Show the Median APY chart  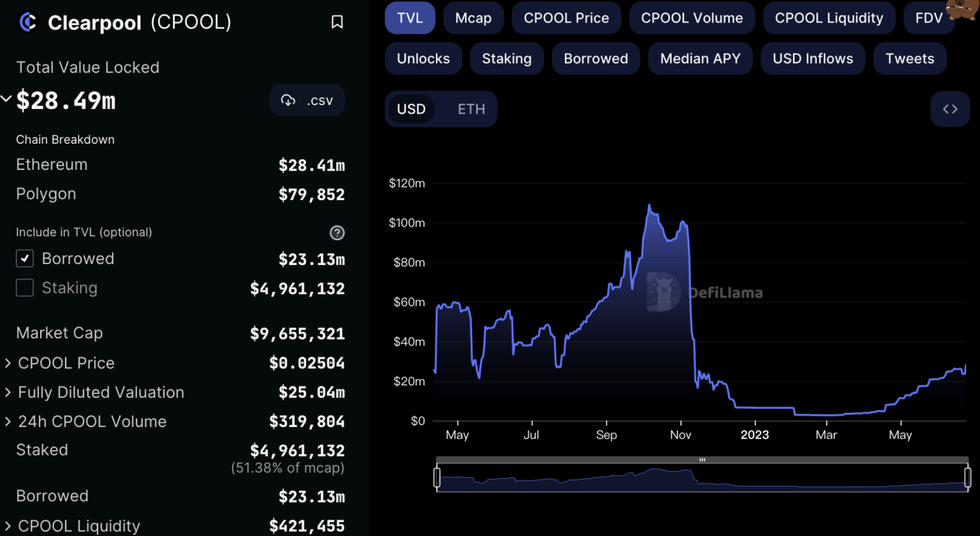point(699,59)
